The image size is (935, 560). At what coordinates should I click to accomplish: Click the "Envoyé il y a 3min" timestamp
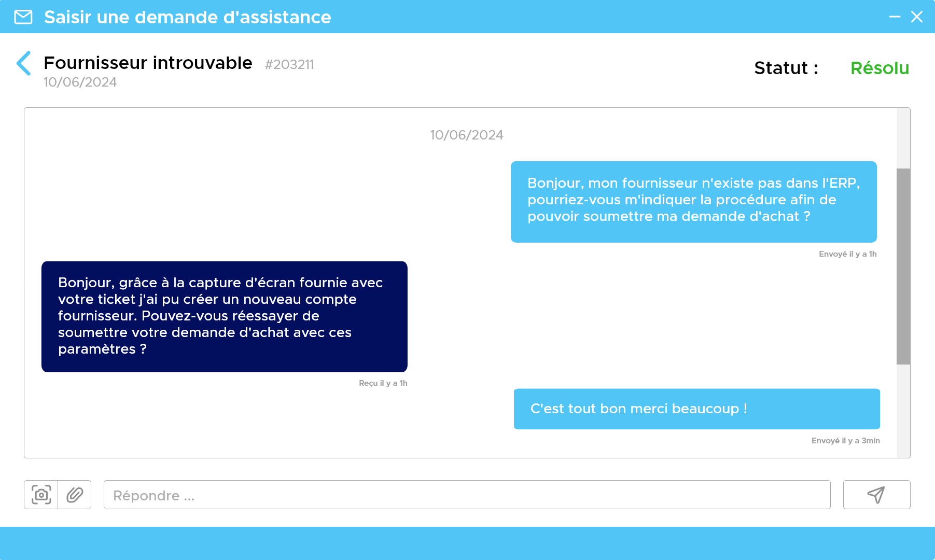point(845,441)
